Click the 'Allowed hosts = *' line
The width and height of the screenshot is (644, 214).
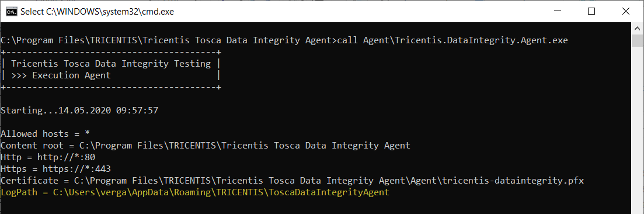45,134
